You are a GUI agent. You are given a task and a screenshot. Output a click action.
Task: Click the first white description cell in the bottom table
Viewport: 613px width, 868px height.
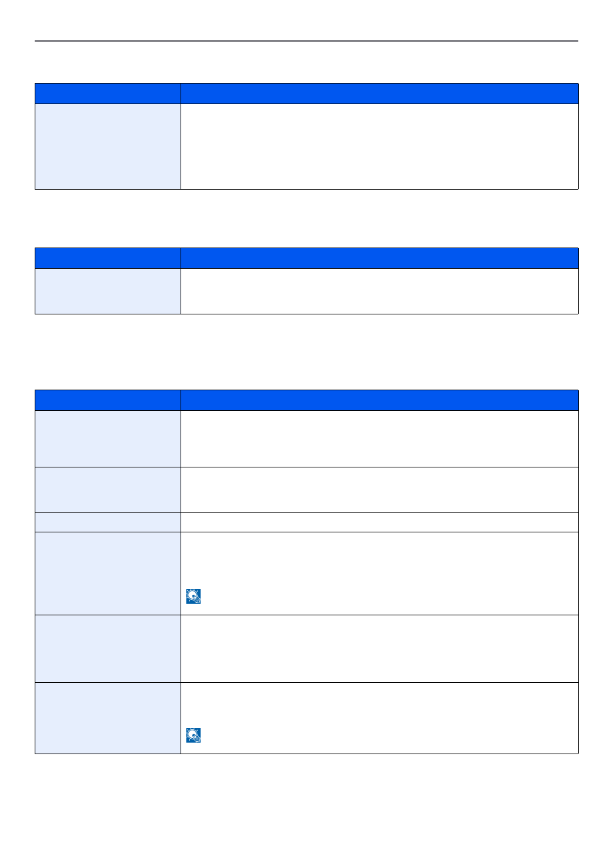[x=380, y=439]
